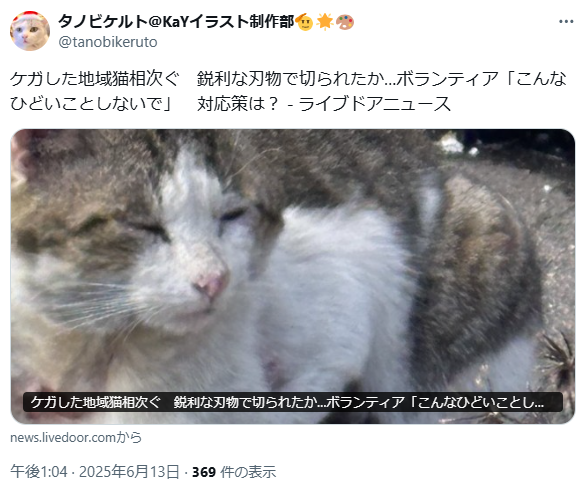Click the tweet text ケガした地域猫相次ぐ

click(x=95, y=79)
